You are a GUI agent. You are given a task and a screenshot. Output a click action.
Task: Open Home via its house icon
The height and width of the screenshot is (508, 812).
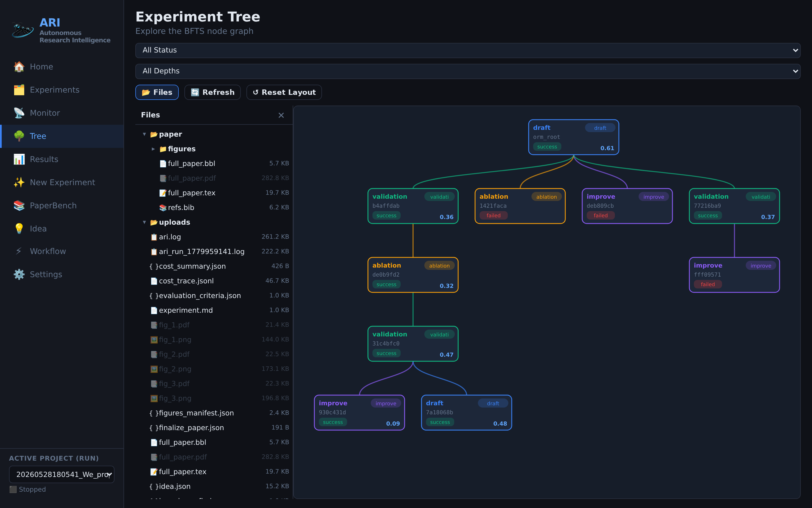pos(19,67)
